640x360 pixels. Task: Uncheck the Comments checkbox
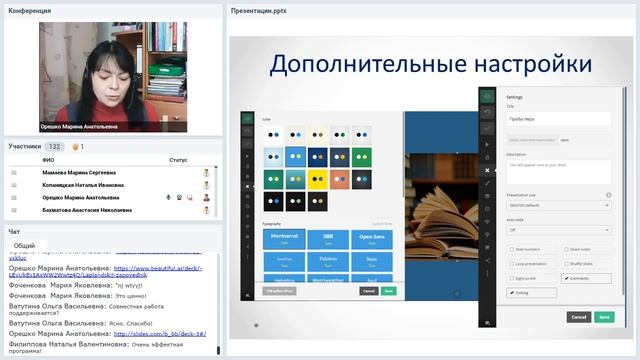tap(567, 278)
